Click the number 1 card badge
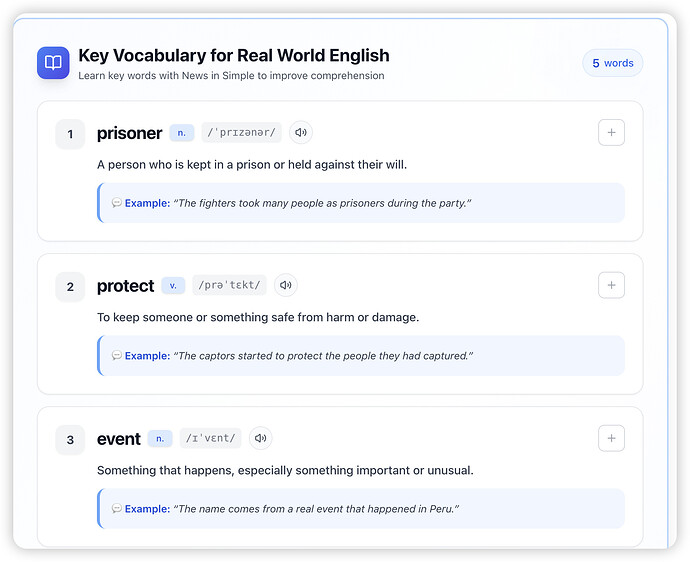 70,134
